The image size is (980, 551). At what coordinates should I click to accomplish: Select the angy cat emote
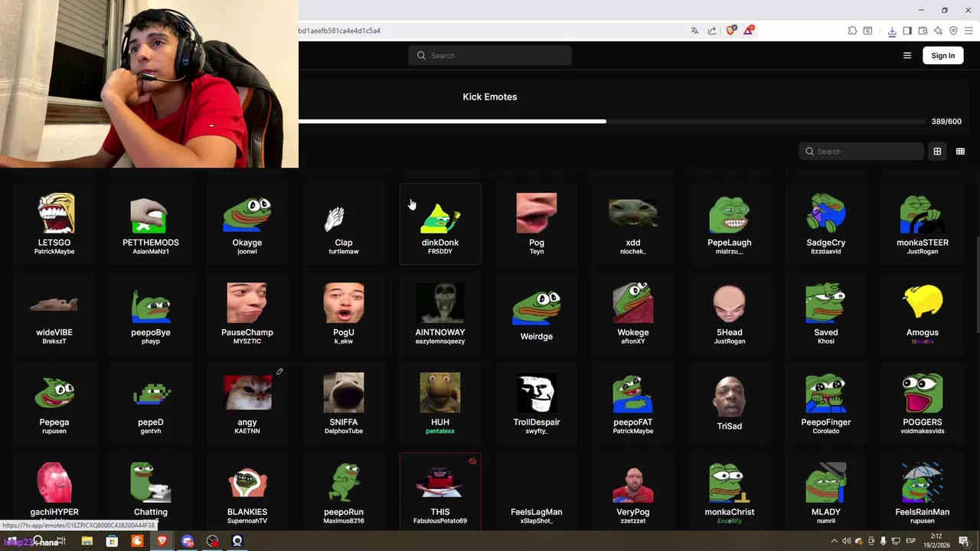[x=247, y=403]
